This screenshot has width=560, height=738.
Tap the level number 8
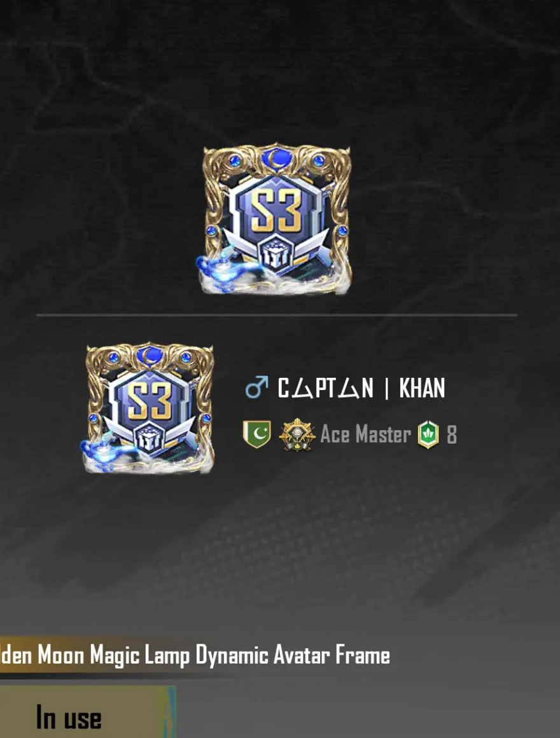tap(451, 435)
